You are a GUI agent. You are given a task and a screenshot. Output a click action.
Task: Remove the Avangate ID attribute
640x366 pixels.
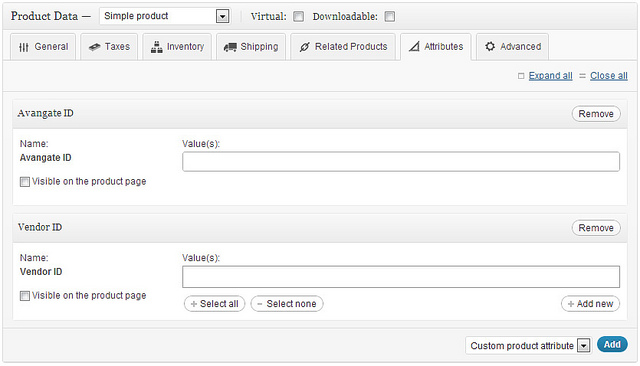tap(596, 114)
